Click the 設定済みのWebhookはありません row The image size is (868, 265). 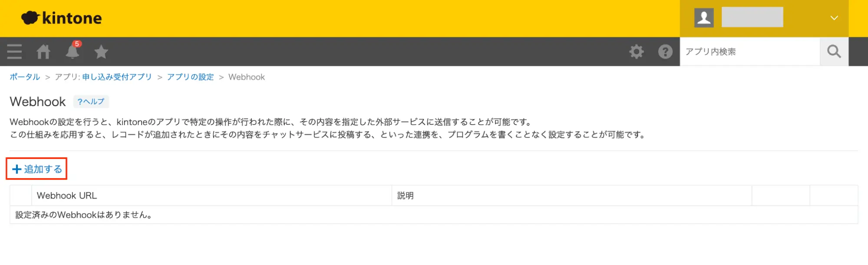click(434, 215)
